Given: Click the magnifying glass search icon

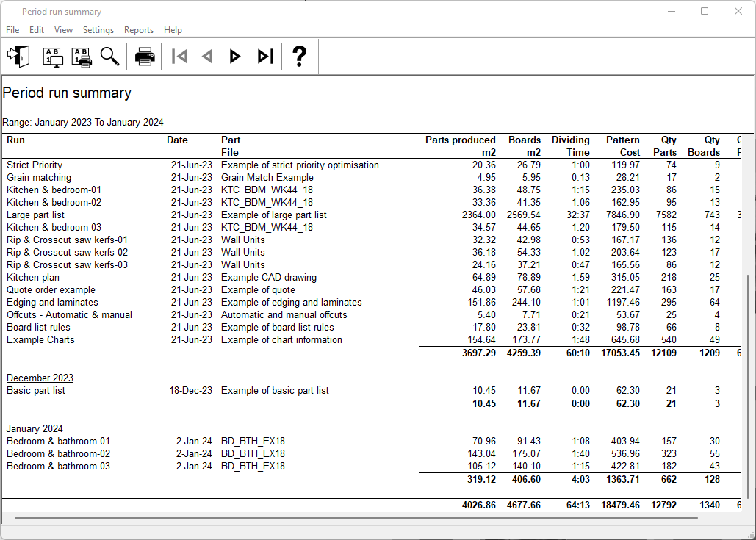Looking at the screenshot, I should (x=110, y=57).
